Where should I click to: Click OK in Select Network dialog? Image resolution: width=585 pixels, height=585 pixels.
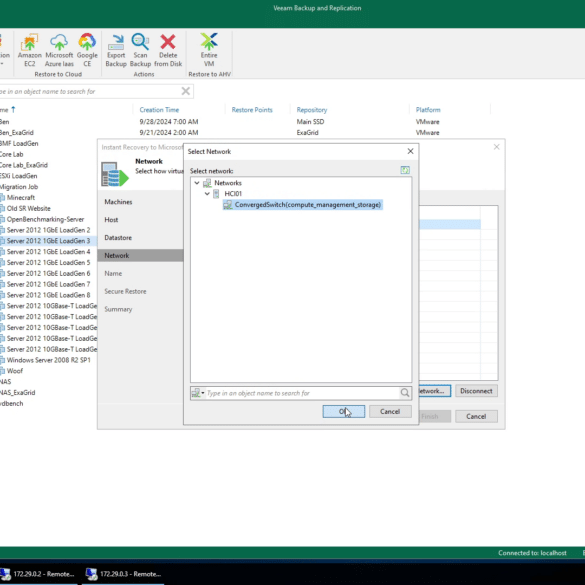pos(344,412)
